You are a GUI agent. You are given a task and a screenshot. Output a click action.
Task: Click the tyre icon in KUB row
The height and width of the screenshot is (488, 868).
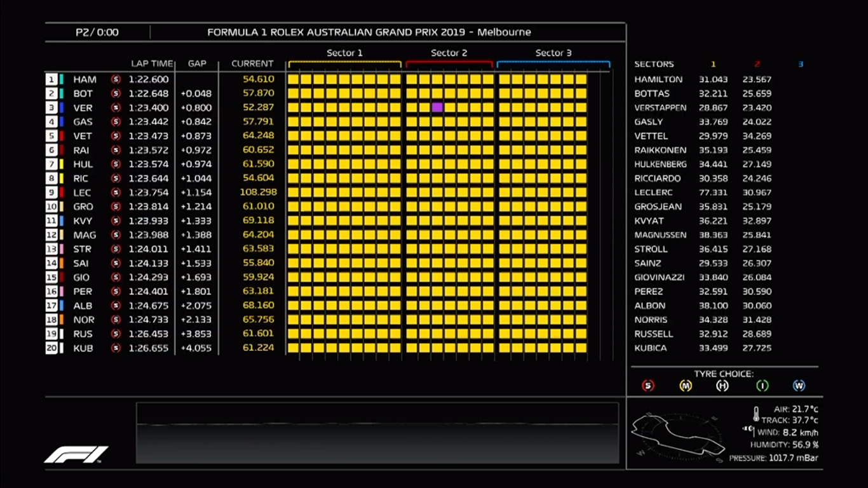pos(116,348)
